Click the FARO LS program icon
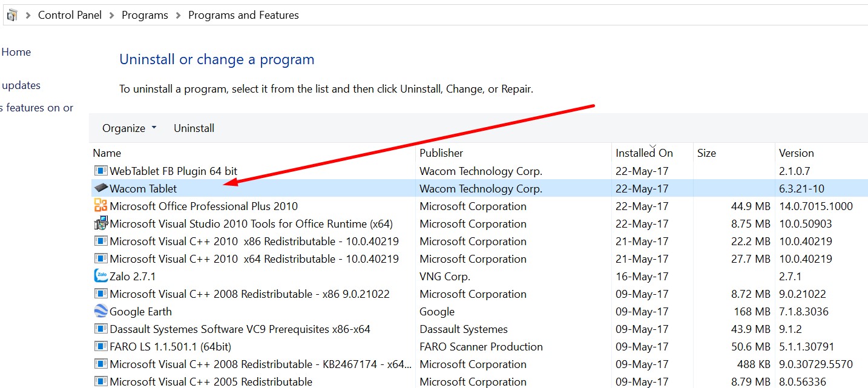The width and height of the screenshot is (868, 388). tap(100, 346)
